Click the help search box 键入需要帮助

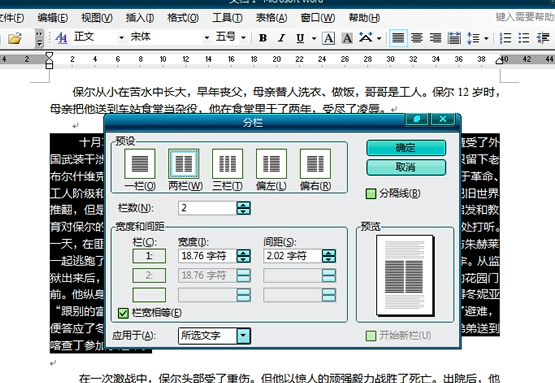pyautogui.click(x=525, y=17)
